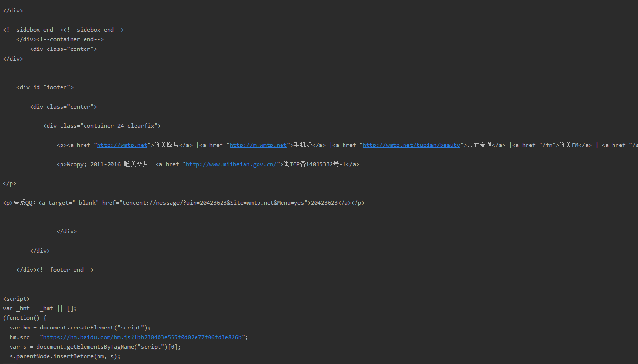Follow the http://m.wmtp.net mobile link
Viewport: 638px width, 364px height.
[x=258, y=145]
